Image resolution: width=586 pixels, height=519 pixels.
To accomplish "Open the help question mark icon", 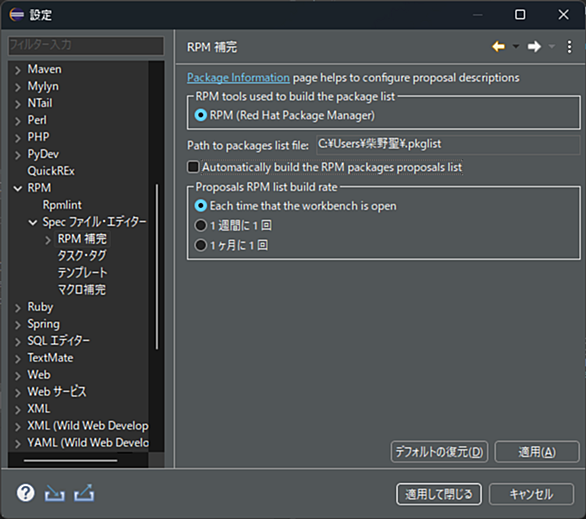I will click(25, 493).
